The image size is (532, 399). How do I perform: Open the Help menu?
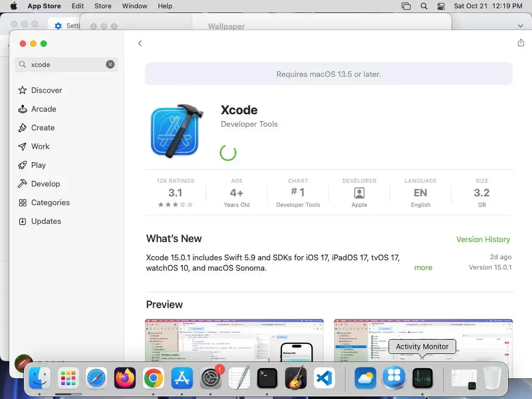(x=165, y=6)
